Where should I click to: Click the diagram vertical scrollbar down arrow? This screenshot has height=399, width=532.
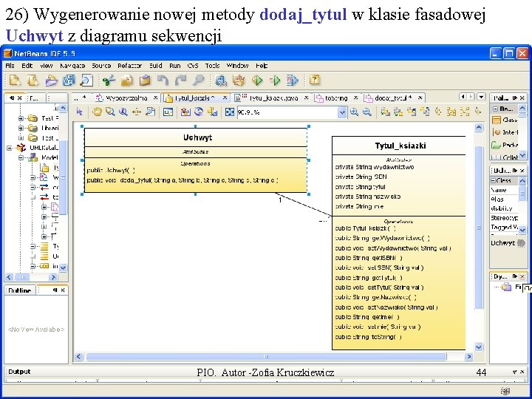479,347
